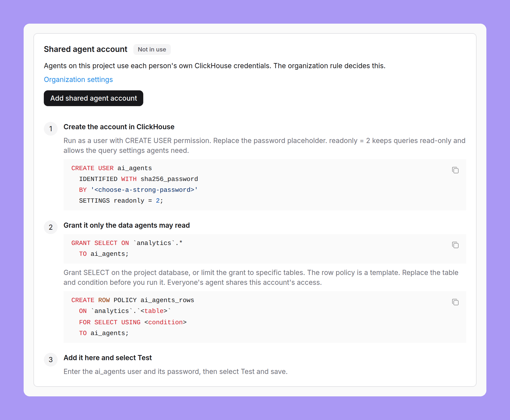Click the paragraph starting Run as a user with CREATE USER
Viewport: 510px width, 420px height.
pyautogui.click(x=264, y=145)
